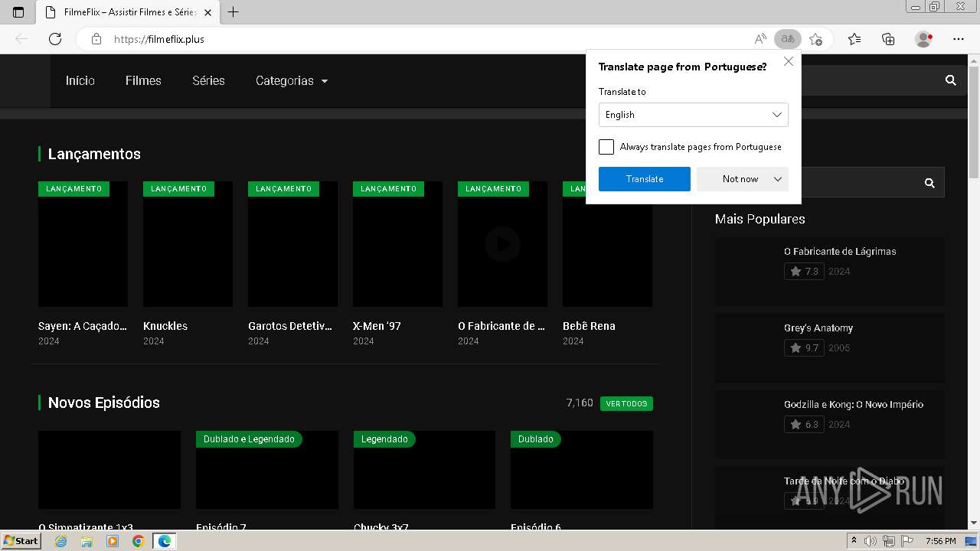This screenshot has width=980, height=551.
Task: Open the first Novos Episódios thumbnail
Action: coord(109,470)
